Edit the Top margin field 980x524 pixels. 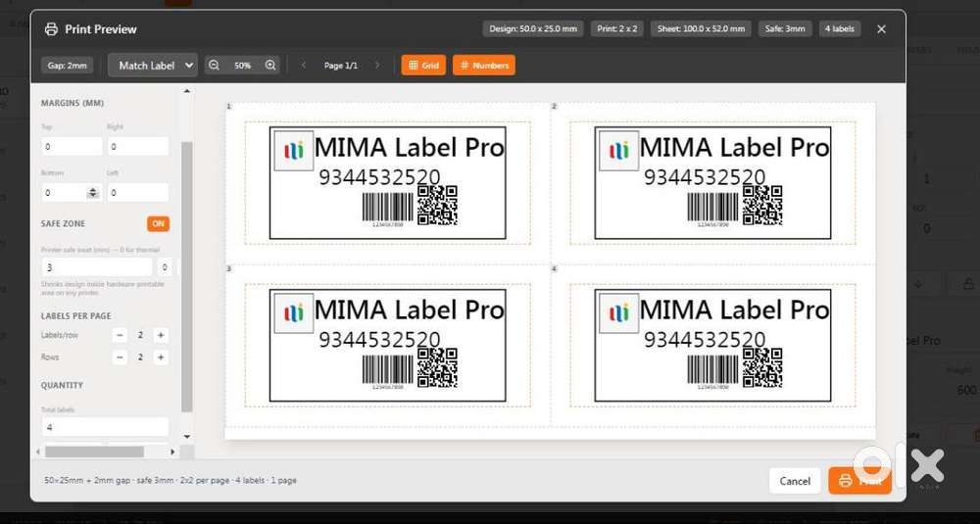(72, 147)
